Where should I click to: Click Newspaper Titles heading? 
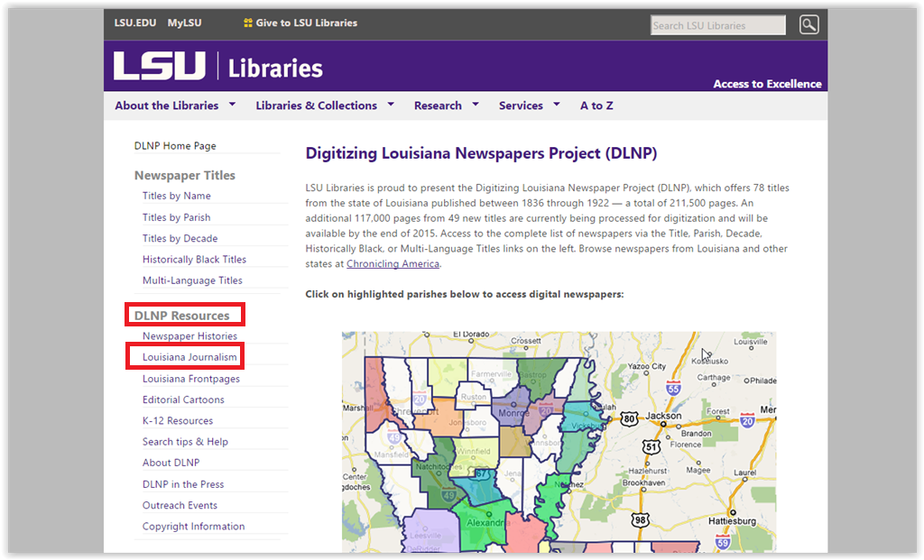pos(184,175)
